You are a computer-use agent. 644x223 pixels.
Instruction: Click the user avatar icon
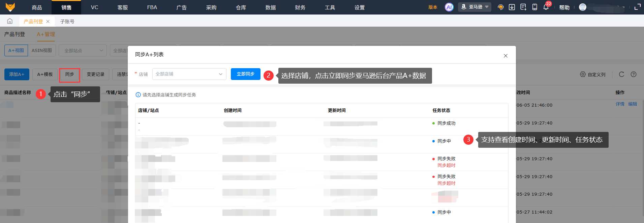(583, 7)
